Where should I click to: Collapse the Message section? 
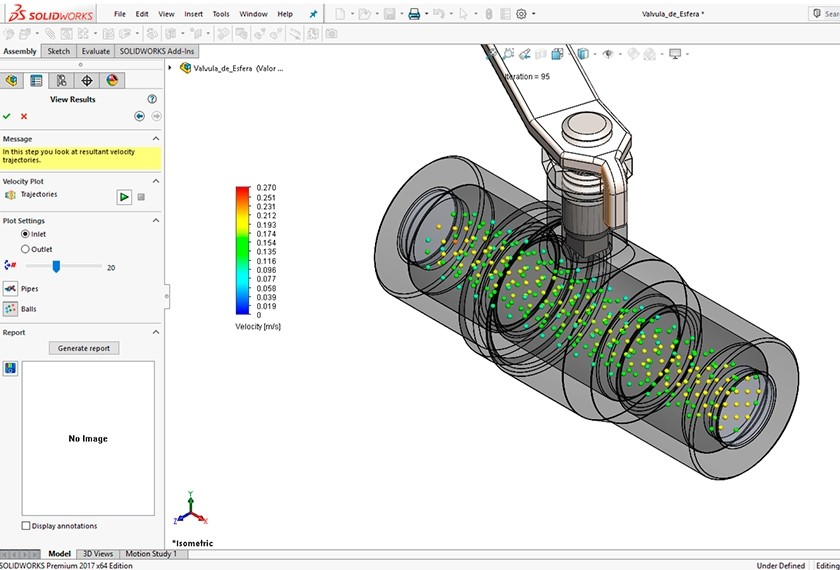[155, 139]
